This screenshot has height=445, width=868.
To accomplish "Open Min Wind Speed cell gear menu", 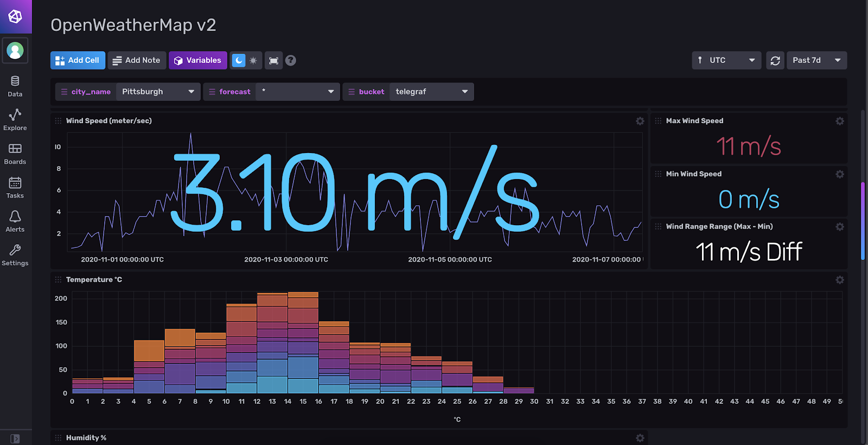I will coord(840,174).
